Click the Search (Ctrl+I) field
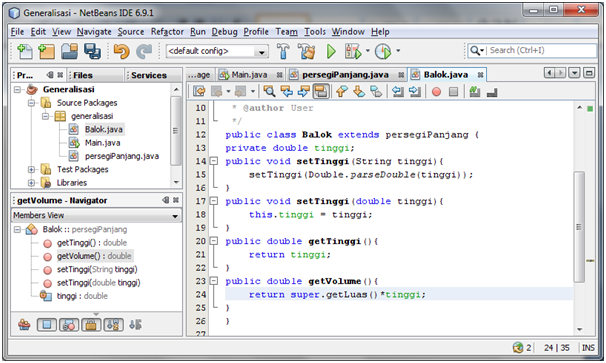This screenshot has width=606, height=363. [x=532, y=50]
